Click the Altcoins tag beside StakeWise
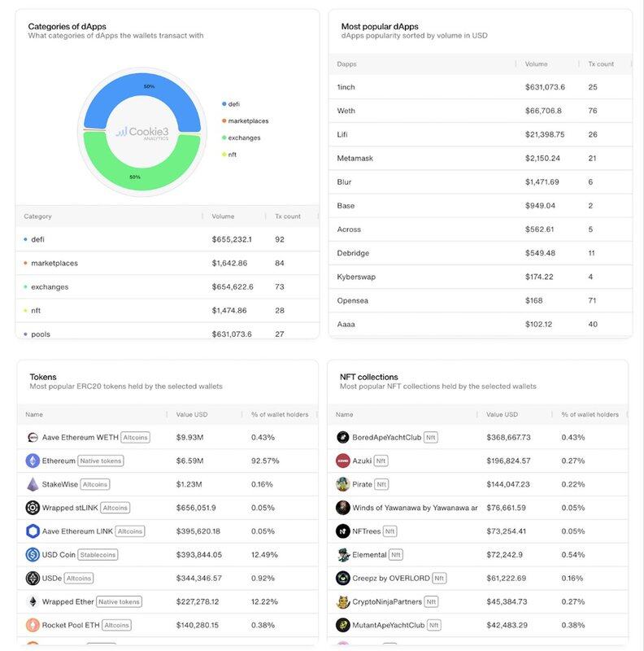This screenshot has width=644, height=651. (95, 484)
